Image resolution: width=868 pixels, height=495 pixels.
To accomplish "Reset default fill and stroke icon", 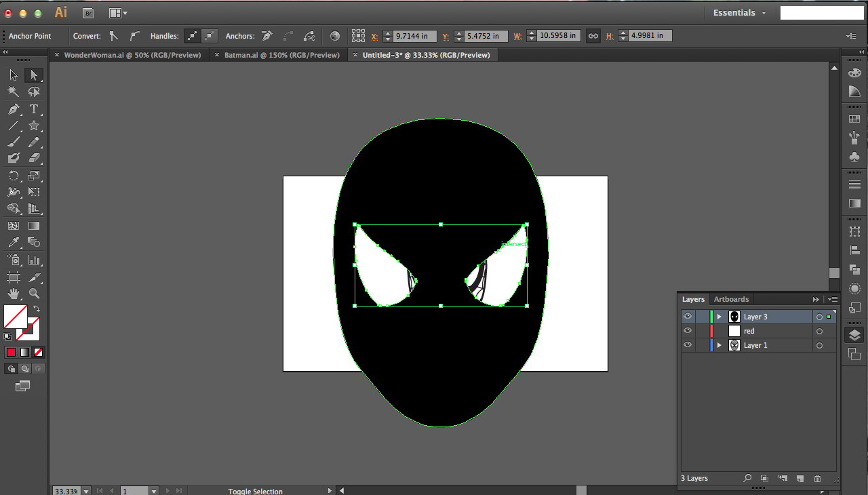I will [x=7, y=336].
